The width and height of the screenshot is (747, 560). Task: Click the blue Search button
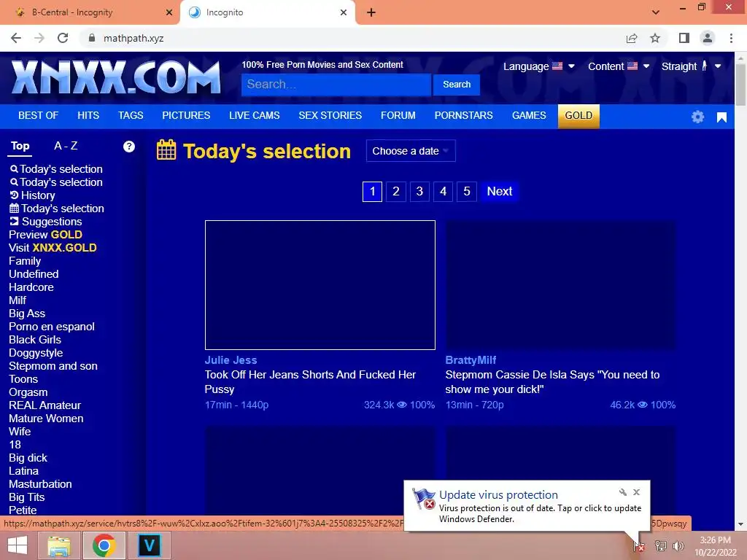click(457, 85)
